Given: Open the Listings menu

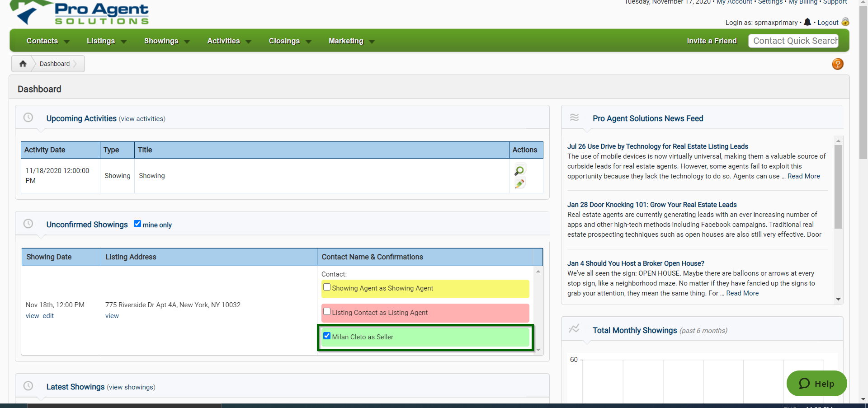Looking at the screenshot, I should click(x=101, y=41).
